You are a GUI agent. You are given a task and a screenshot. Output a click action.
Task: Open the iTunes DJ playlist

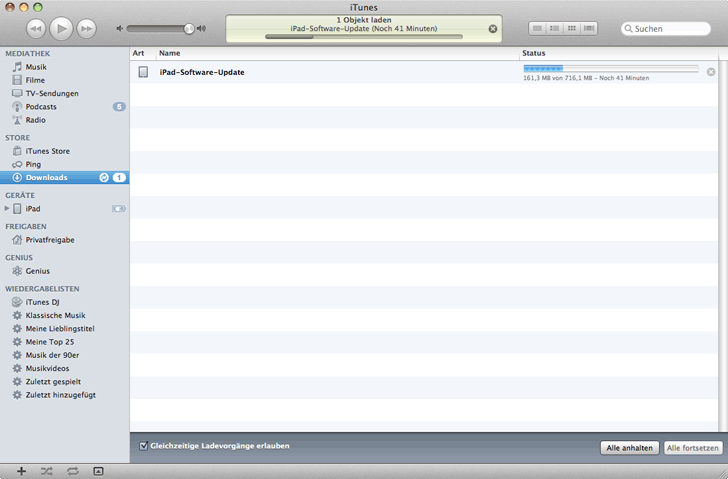[42, 302]
